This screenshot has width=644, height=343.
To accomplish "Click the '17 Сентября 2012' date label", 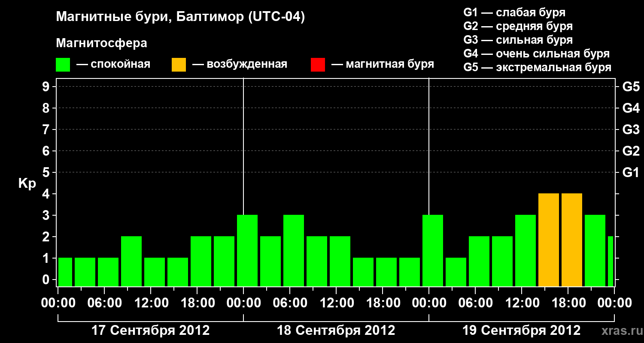I will point(151,331).
